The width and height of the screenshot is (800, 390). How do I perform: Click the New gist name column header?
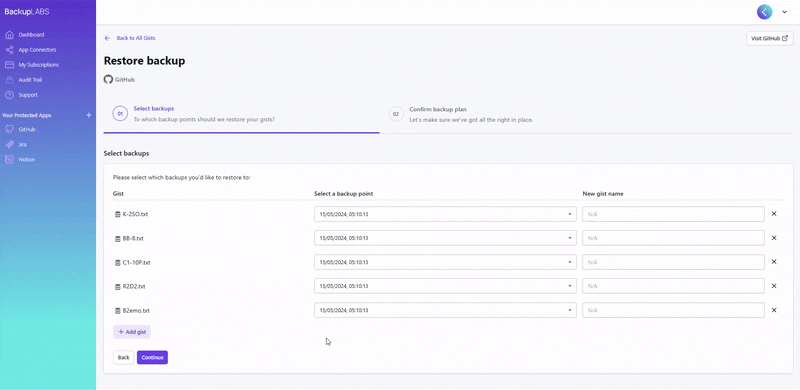pyautogui.click(x=603, y=194)
